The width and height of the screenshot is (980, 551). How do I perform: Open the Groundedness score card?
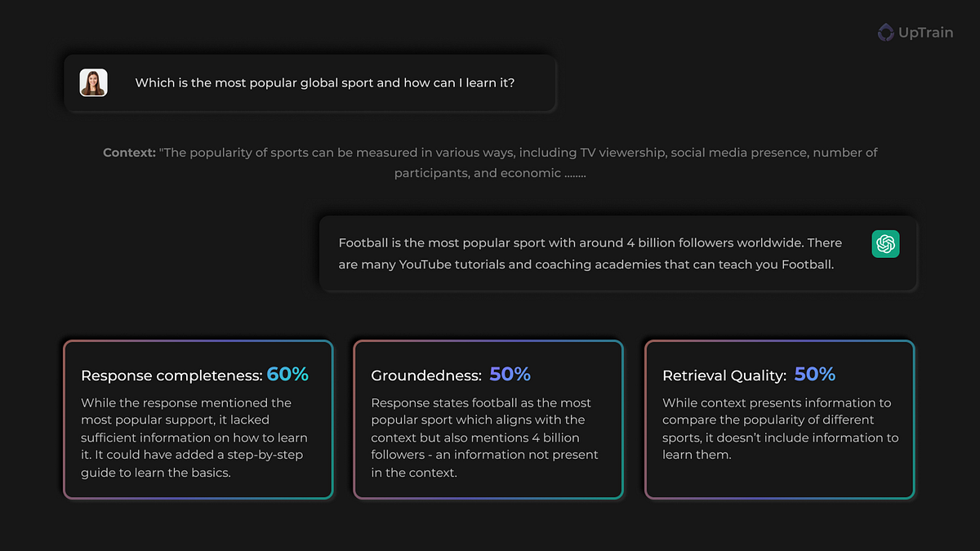pos(488,420)
